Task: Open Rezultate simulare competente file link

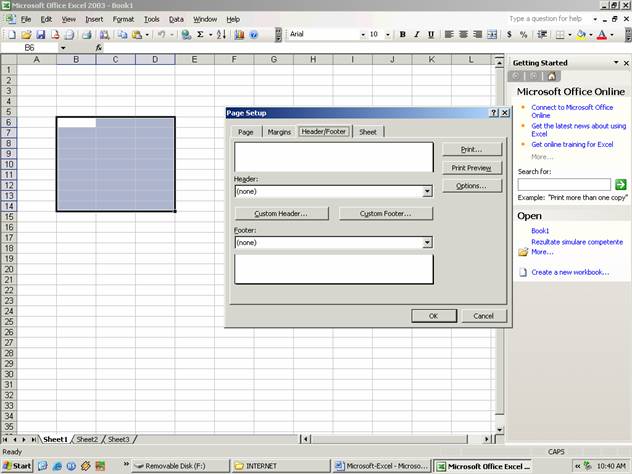Action: [577, 242]
